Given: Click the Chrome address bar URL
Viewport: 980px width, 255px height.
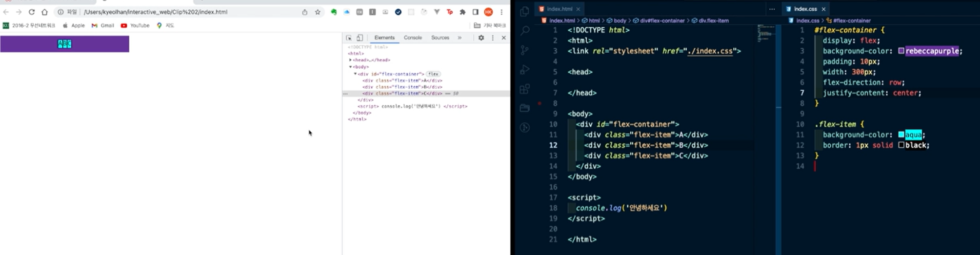Looking at the screenshot, I should (x=156, y=12).
